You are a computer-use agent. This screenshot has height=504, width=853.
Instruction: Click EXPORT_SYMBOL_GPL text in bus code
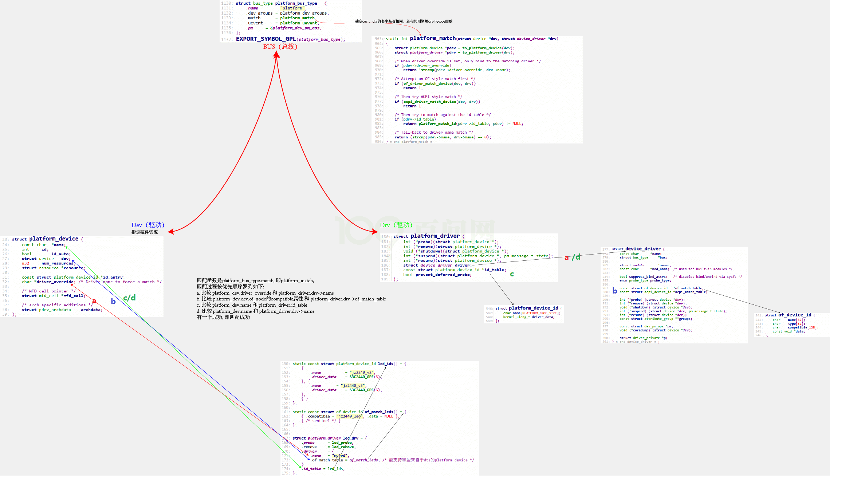click(266, 39)
